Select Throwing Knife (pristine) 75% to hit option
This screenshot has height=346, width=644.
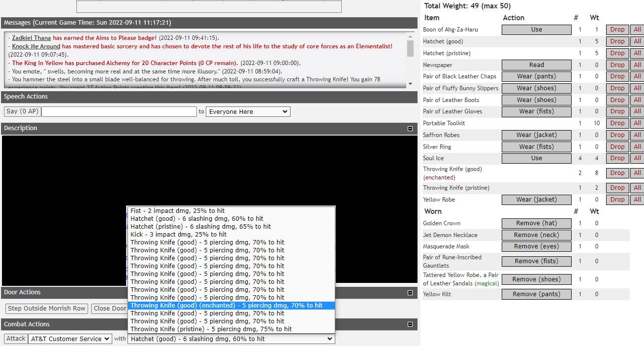[x=231, y=329]
